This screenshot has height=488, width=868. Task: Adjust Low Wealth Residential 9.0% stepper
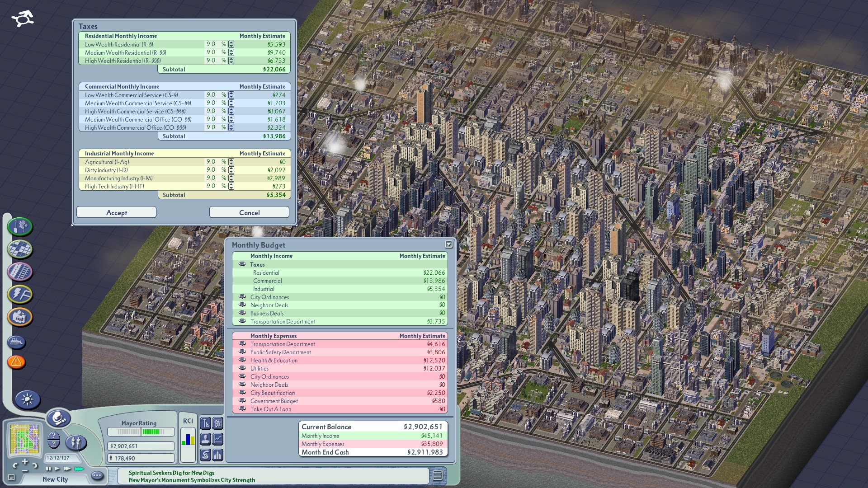[232, 45]
